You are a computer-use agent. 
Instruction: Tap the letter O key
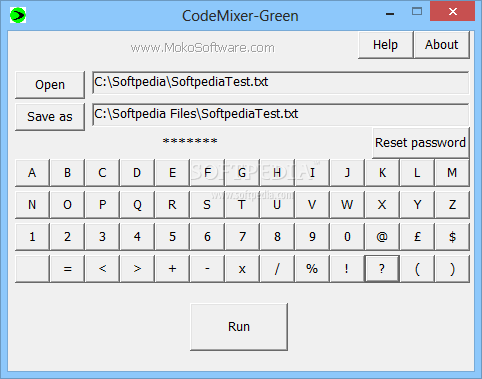tap(67, 205)
